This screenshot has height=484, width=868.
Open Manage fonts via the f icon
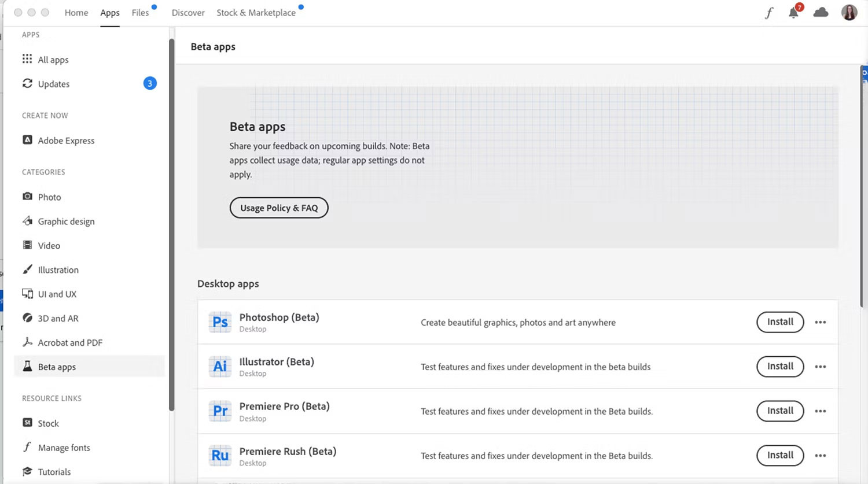click(x=27, y=447)
